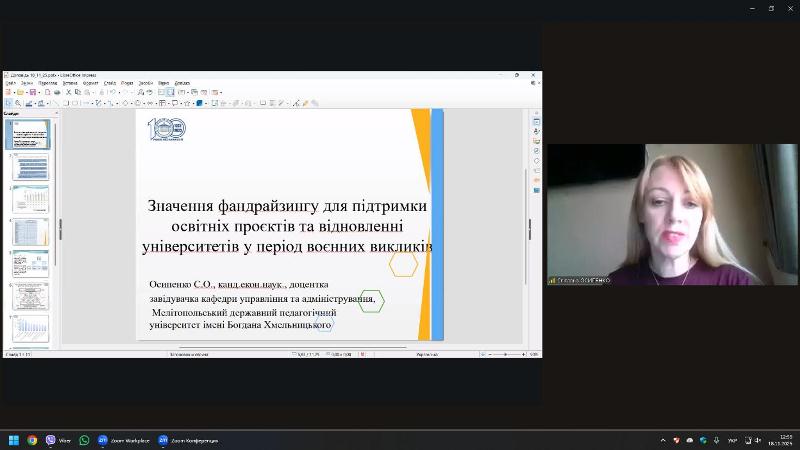Viewport: 800px width, 450px height.
Task: Undo the last action in Impress
Action: tap(112, 92)
